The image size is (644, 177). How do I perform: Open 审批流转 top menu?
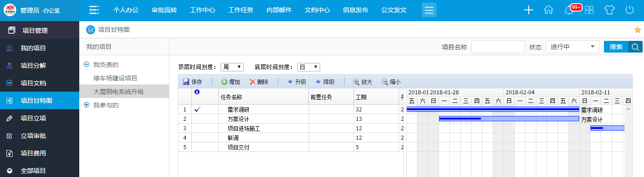click(164, 10)
